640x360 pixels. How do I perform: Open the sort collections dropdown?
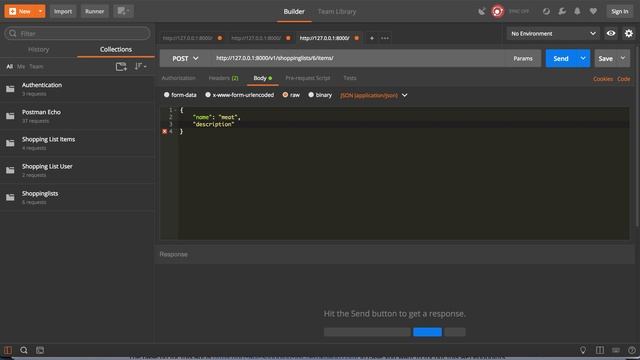click(x=140, y=67)
